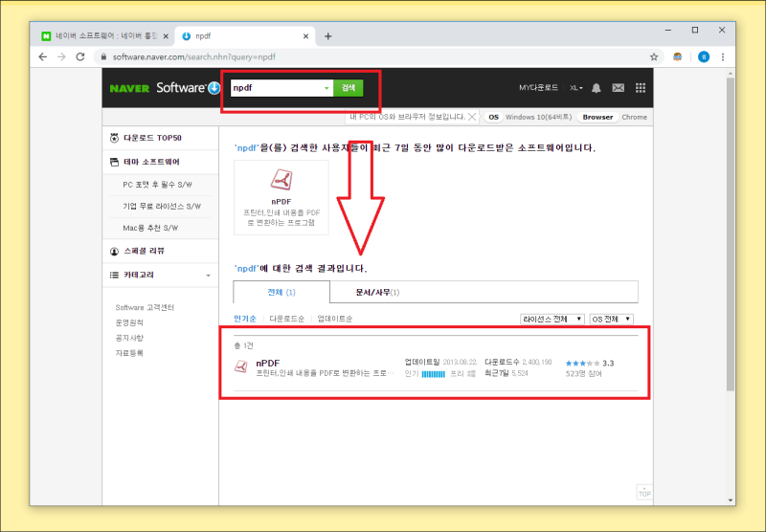Select the 문서/사무(1) tab
This screenshot has height=532, width=766.
[377, 293]
